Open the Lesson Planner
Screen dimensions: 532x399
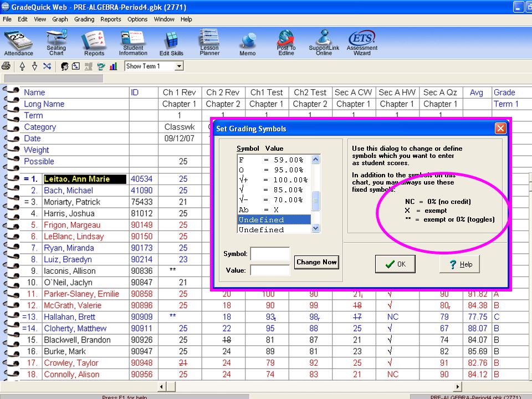click(209, 43)
